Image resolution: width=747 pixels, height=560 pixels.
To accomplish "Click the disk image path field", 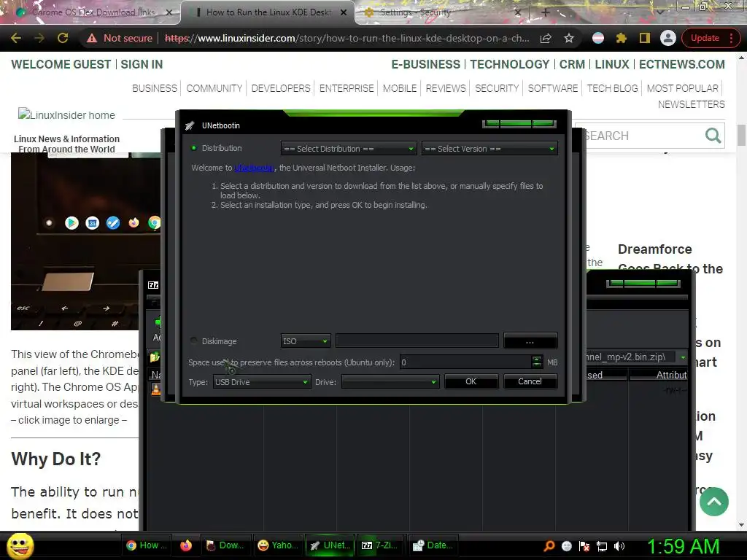I will point(417,341).
